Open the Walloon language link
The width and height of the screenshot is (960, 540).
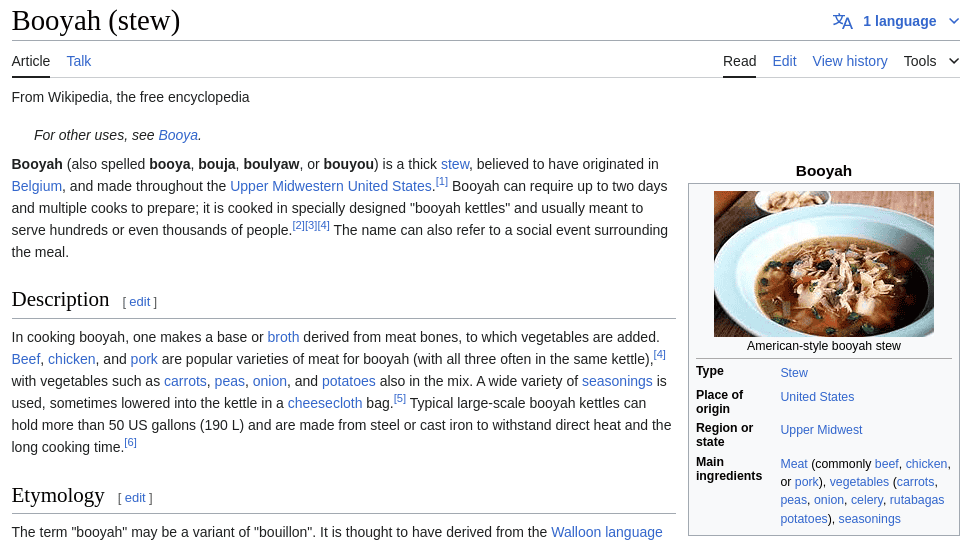(x=607, y=532)
